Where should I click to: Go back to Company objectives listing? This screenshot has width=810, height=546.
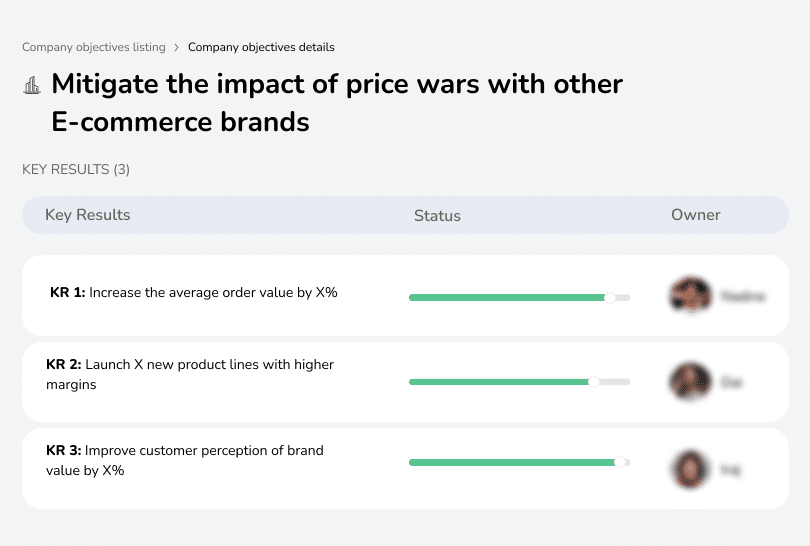point(94,47)
